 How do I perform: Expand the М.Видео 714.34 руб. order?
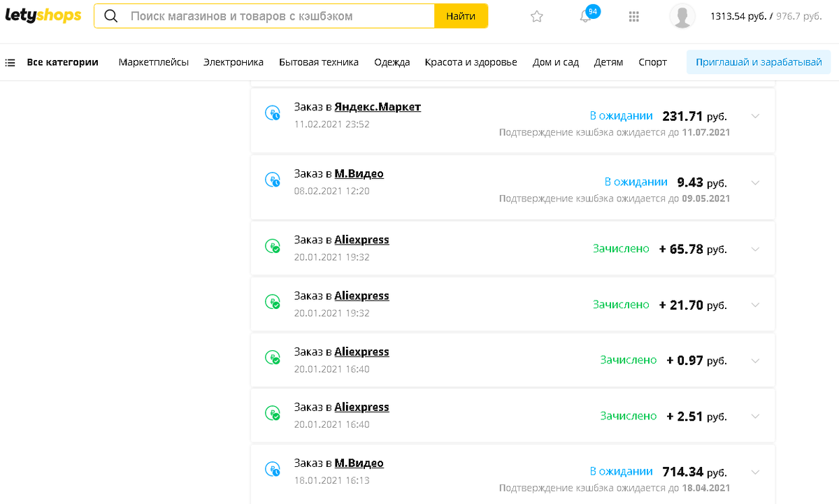pyautogui.click(x=754, y=472)
